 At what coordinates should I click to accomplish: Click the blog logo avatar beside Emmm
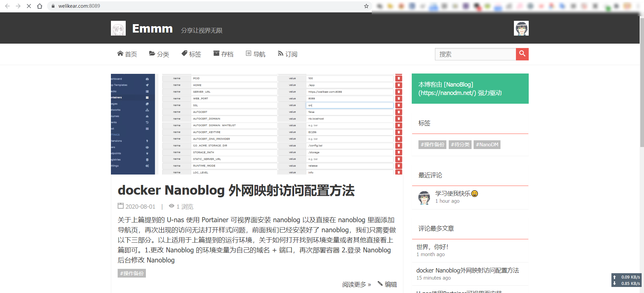(x=118, y=29)
